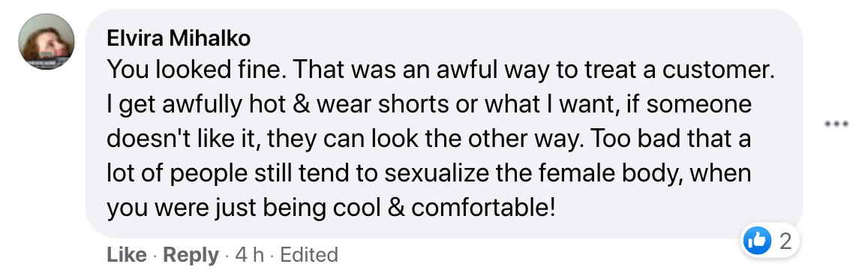Show who reacted via the 2 count
868x273 pixels.
(785, 241)
